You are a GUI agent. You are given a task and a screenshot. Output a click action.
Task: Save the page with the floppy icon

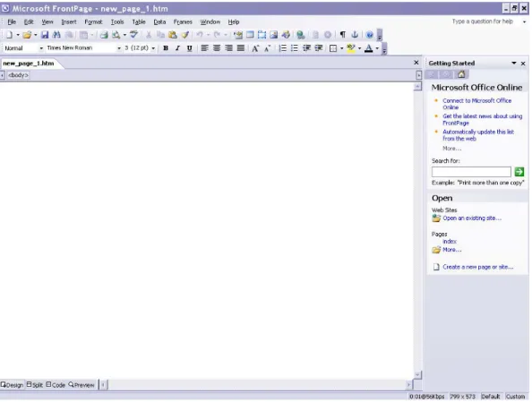tap(45, 35)
